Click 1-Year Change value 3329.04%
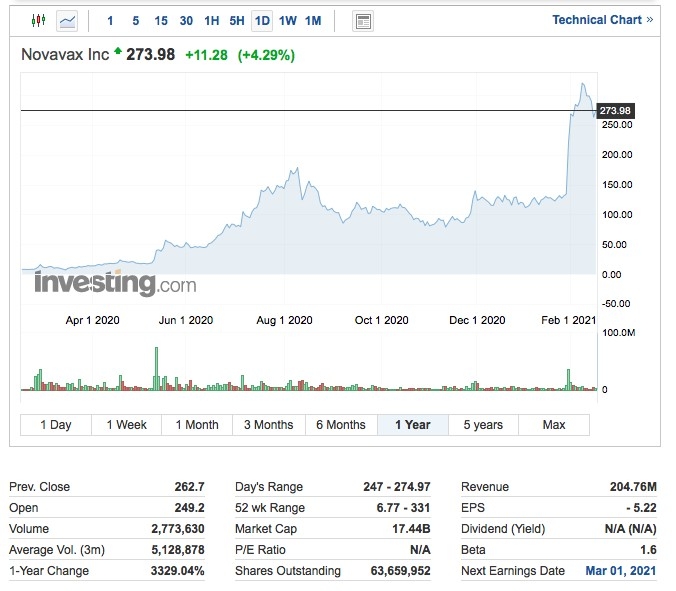 pos(177,571)
